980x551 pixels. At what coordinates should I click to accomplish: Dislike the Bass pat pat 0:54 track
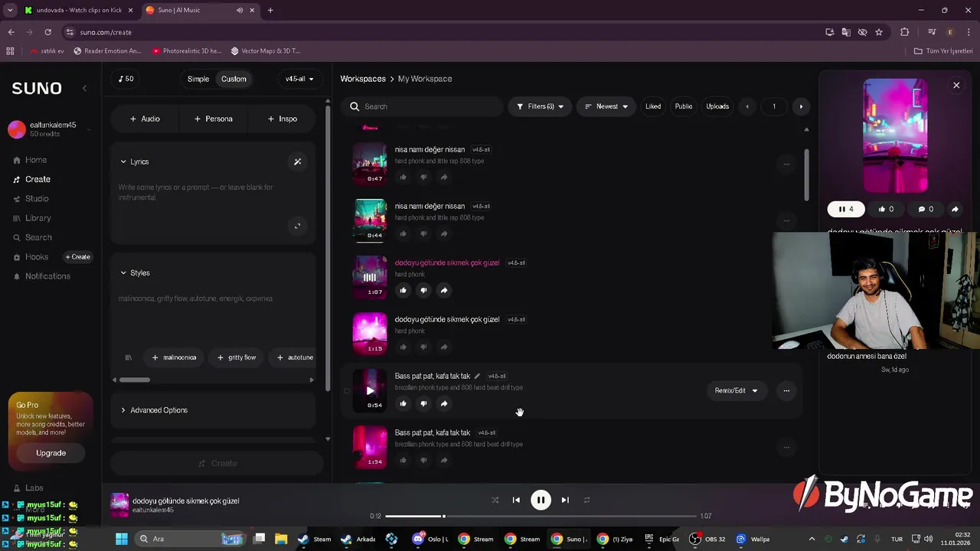pyautogui.click(x=423, y=403)
